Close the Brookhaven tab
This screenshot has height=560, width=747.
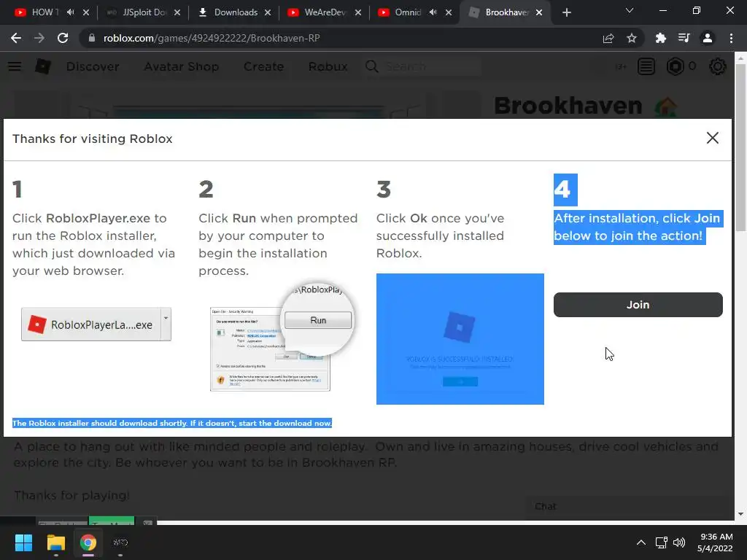tap(539, 12)
